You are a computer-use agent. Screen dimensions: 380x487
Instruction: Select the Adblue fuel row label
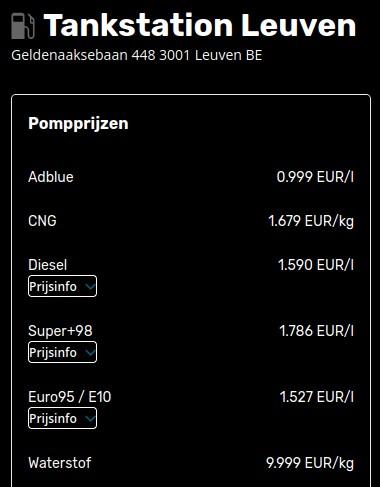[51, 177]
